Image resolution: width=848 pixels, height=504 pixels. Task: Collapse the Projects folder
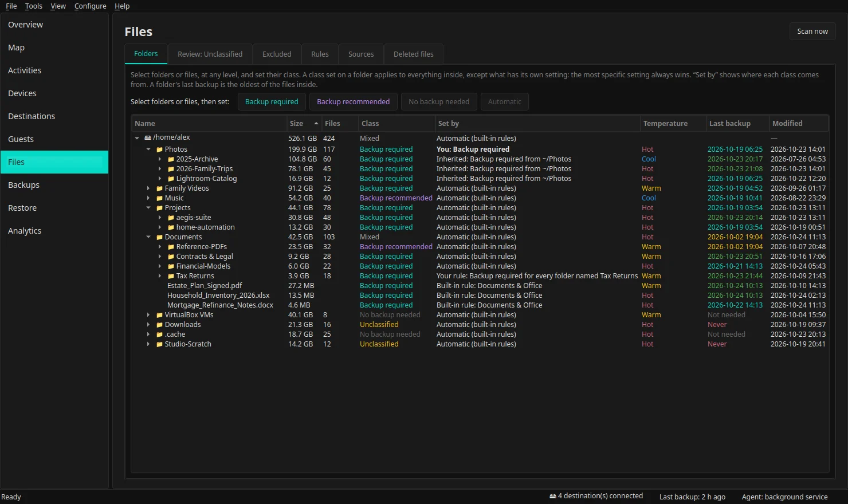148,208
